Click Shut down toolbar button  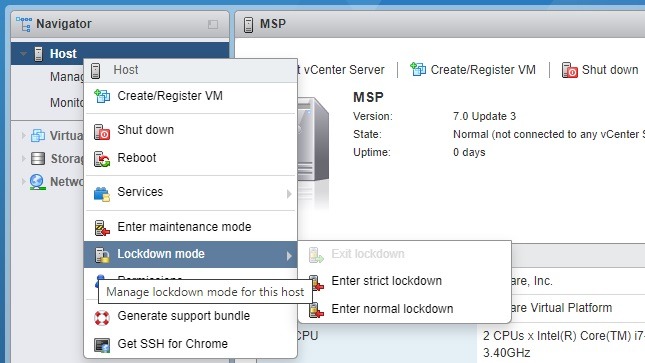[x=600, y=70]
